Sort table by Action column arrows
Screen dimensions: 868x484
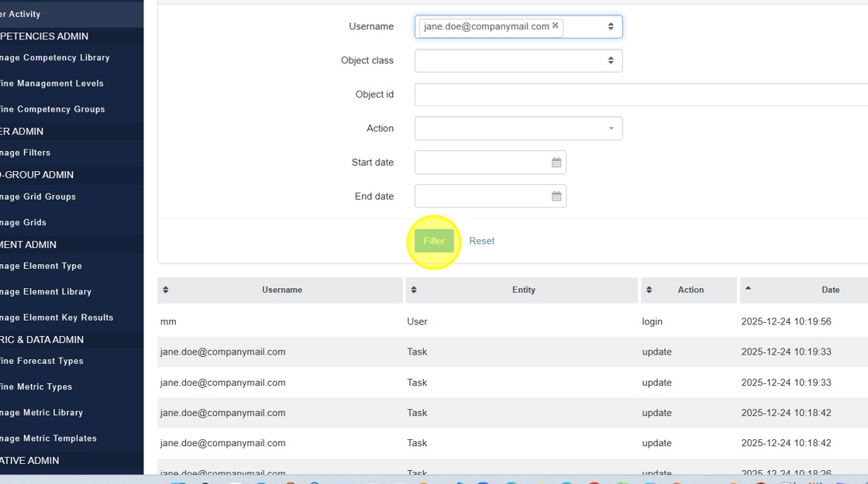coord(649,290)
